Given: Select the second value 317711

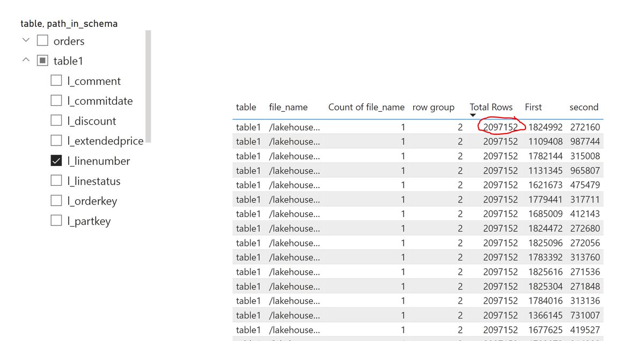Looking at the screenshot, I should click(586, 199).
